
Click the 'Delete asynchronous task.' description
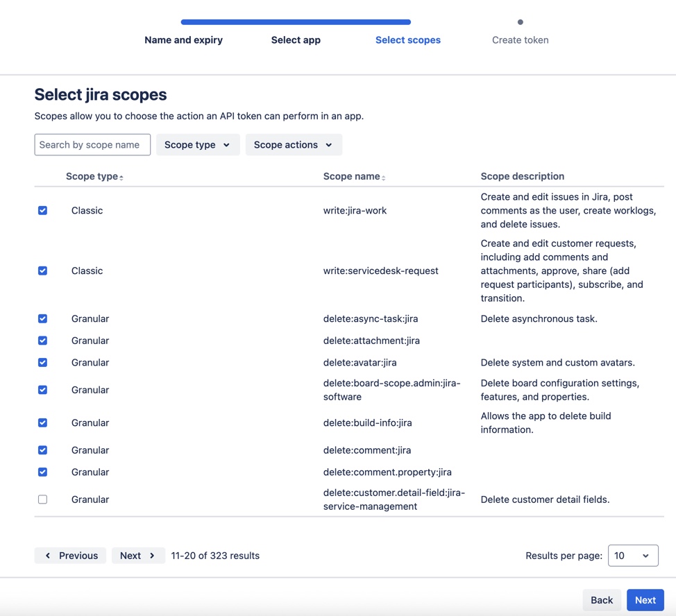coord(539,319)
